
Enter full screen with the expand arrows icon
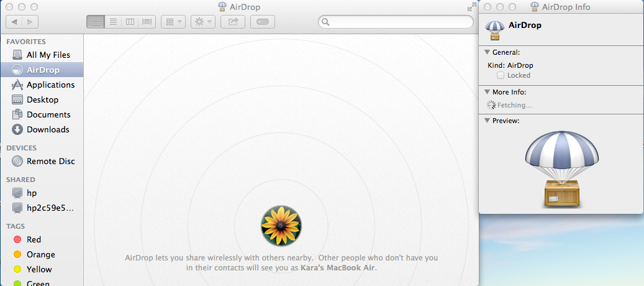[x=471, y=7]
